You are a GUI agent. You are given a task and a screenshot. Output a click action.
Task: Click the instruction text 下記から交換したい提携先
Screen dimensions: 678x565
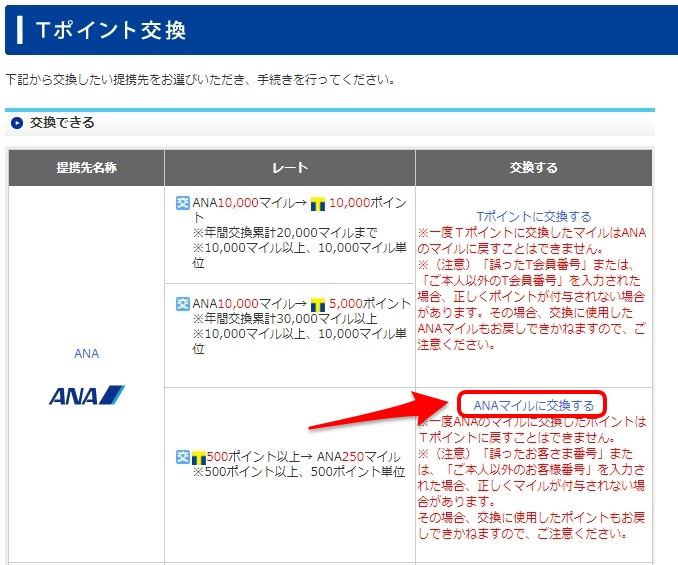tap(200, 80)
